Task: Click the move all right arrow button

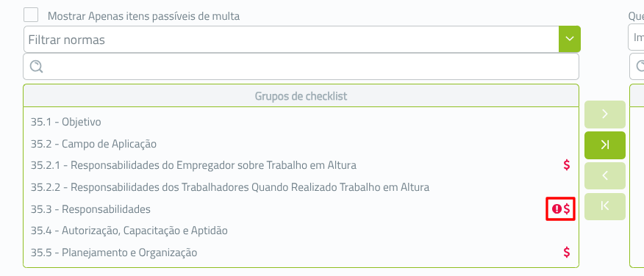Action: 604,145
